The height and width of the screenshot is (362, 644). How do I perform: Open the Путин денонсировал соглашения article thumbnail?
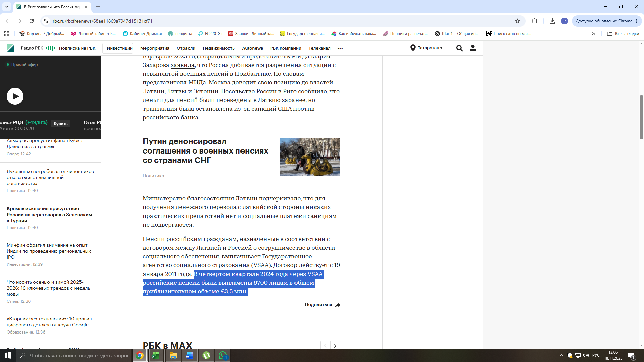click(310, 157)
